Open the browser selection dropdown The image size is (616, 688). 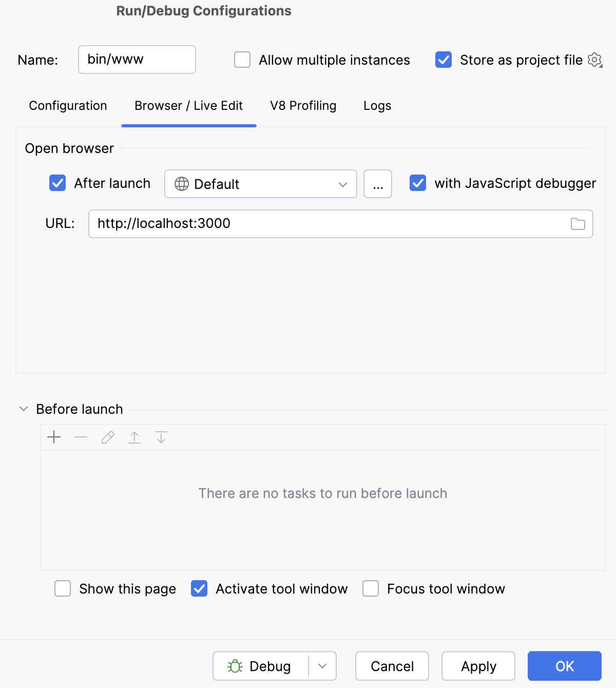tap(343, 184)
